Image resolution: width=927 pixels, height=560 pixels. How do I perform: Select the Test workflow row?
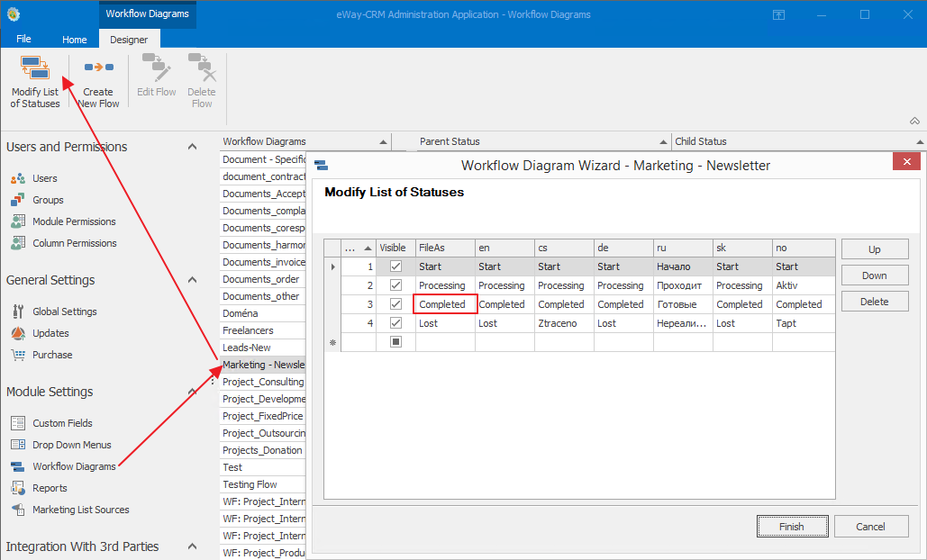(x=263, y=467)
